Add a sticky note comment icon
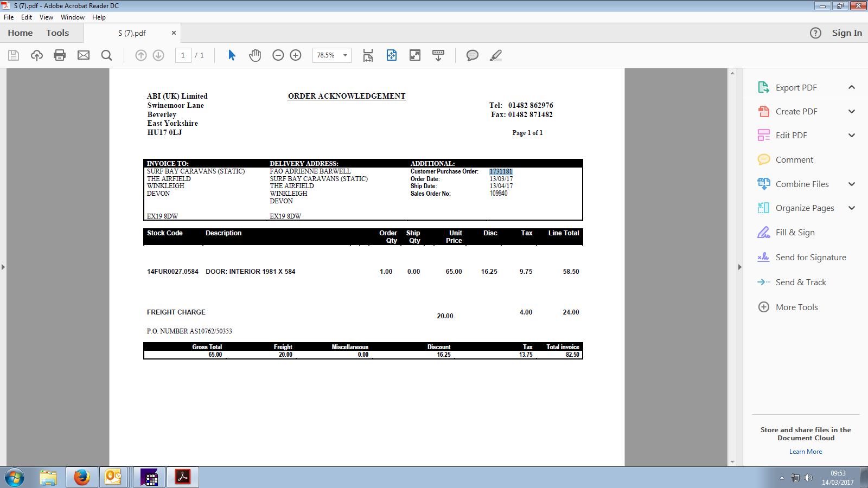868x488 pixels. click(x=473, y=55)
